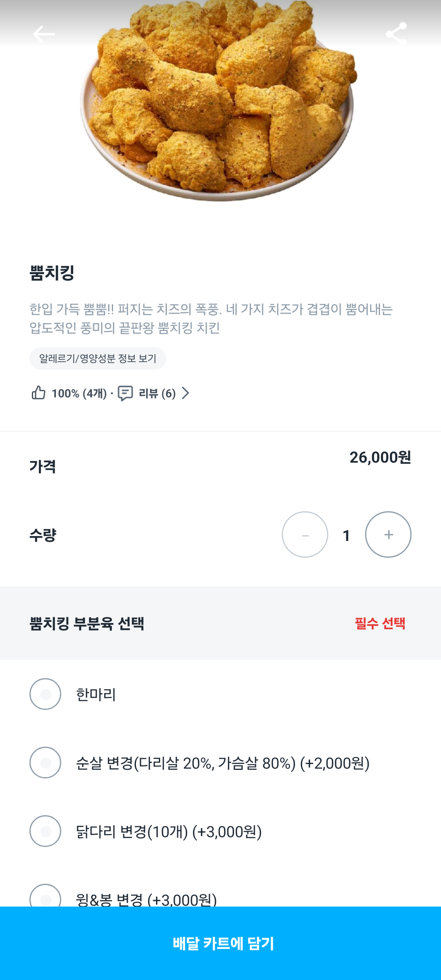This screenshot has width=441, height=980.
Task: Choose 순살 변경 (+2,000원) option
Action: 45,763
